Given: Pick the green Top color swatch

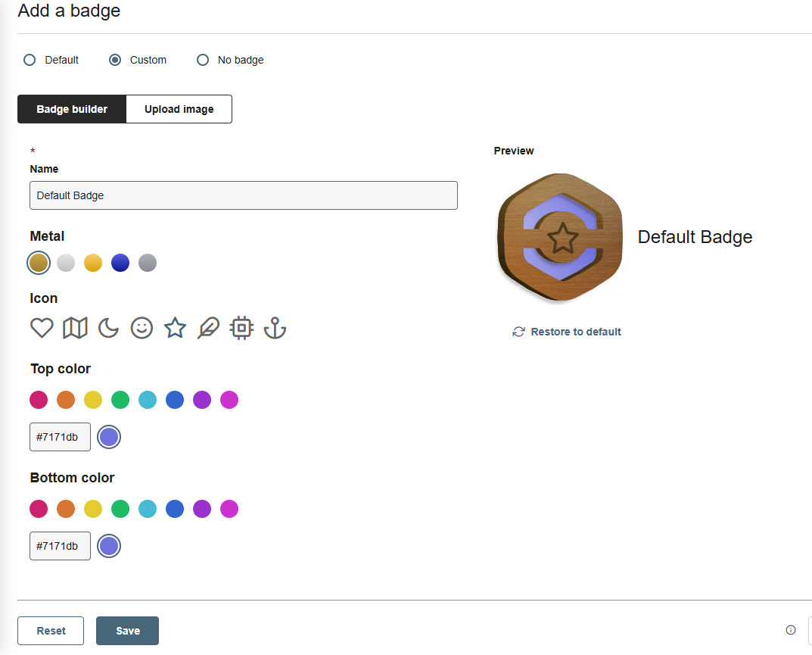Looking at the screenshot, I should pos(120,400).
